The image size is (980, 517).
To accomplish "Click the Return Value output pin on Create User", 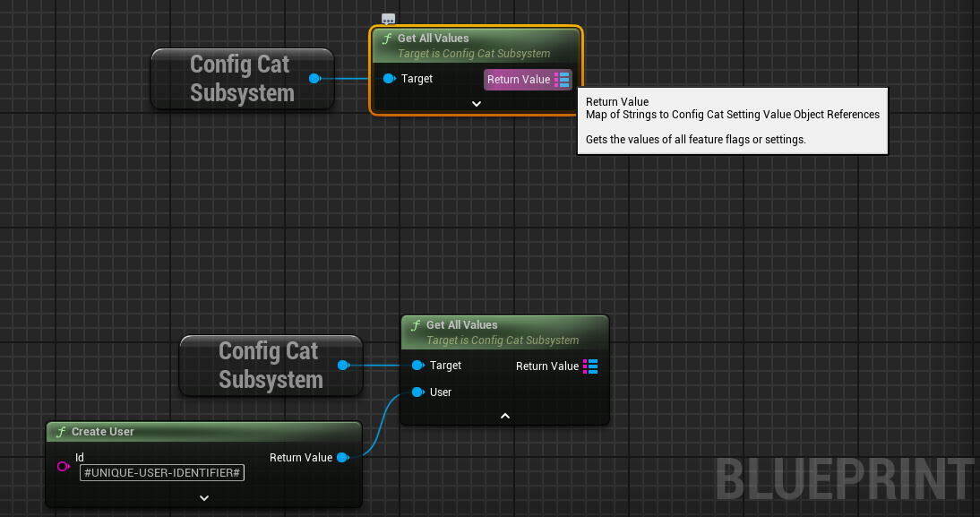I will point(343,457).
